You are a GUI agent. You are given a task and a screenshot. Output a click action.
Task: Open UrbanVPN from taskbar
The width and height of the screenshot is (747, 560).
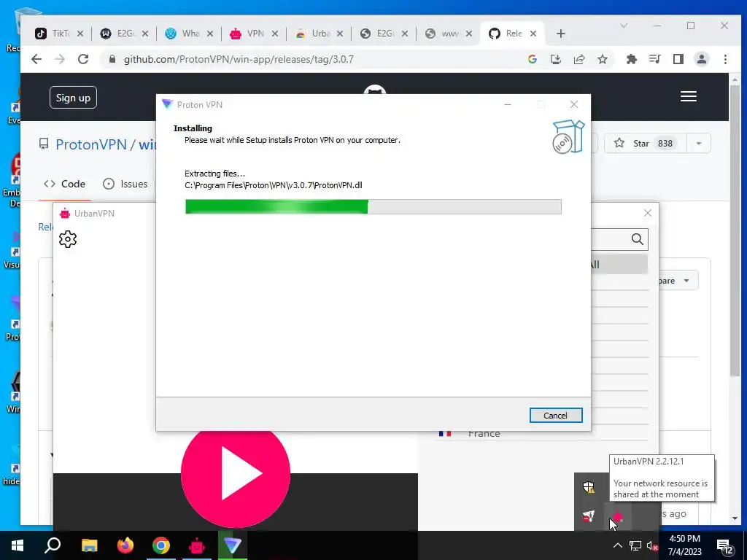pos(197,545)
